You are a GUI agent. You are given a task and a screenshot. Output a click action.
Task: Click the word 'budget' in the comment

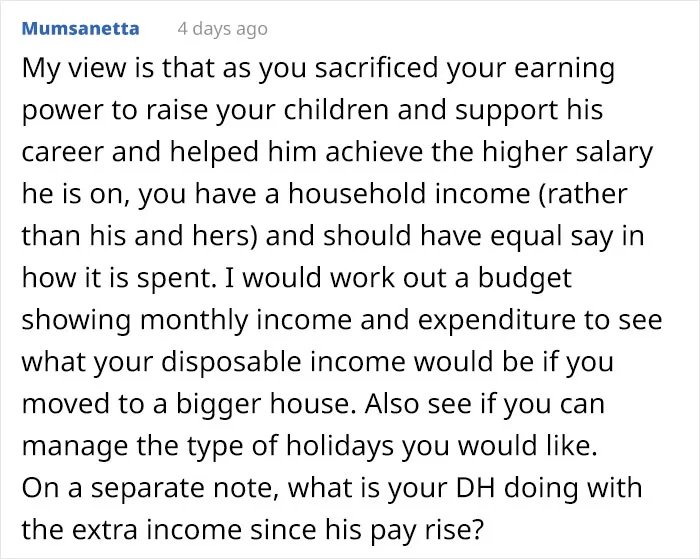[x=525, y=279]
